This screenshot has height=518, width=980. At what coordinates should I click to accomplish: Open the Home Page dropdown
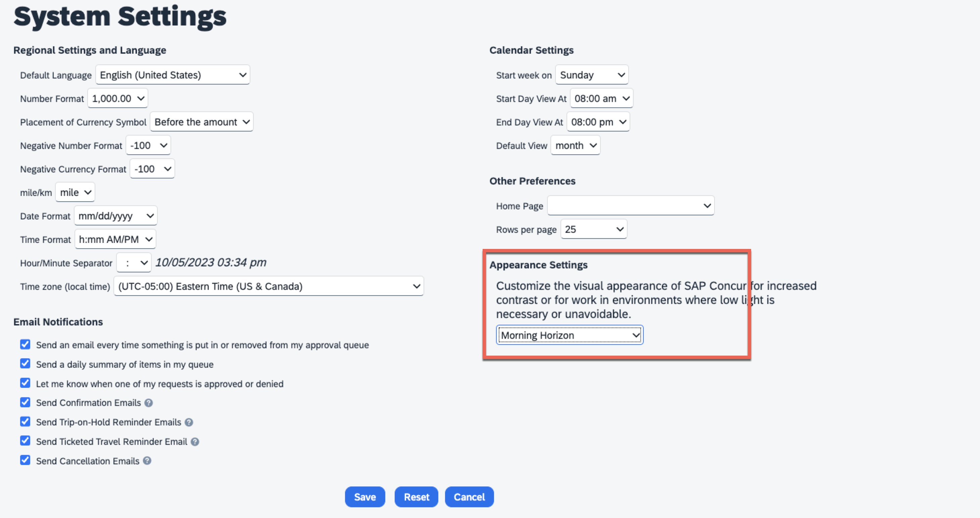pos(630,206)
